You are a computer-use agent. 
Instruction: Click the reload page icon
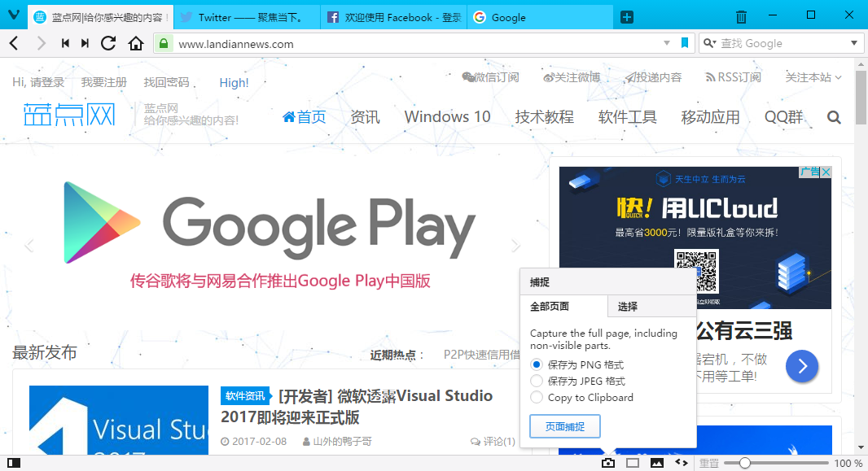pos(108,43)
